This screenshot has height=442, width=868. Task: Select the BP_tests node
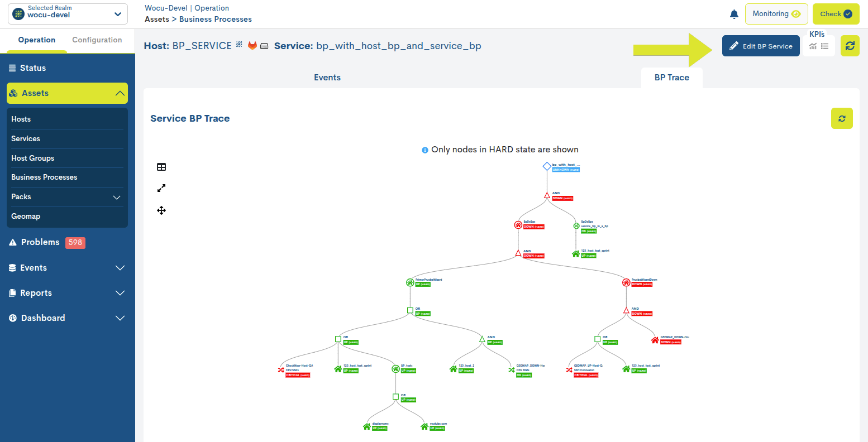[x=395, y=369]
